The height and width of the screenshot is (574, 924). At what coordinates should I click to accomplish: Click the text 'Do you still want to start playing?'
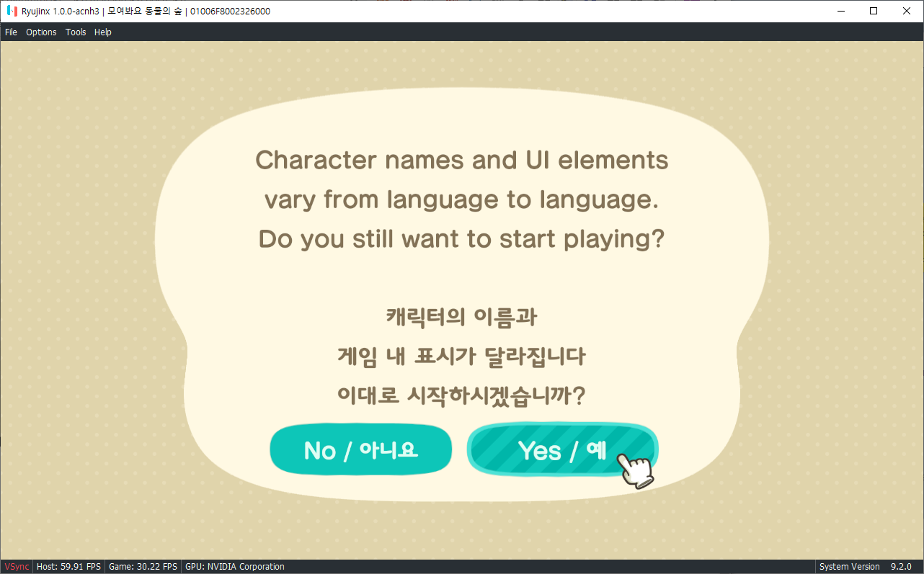coord(461,239)
